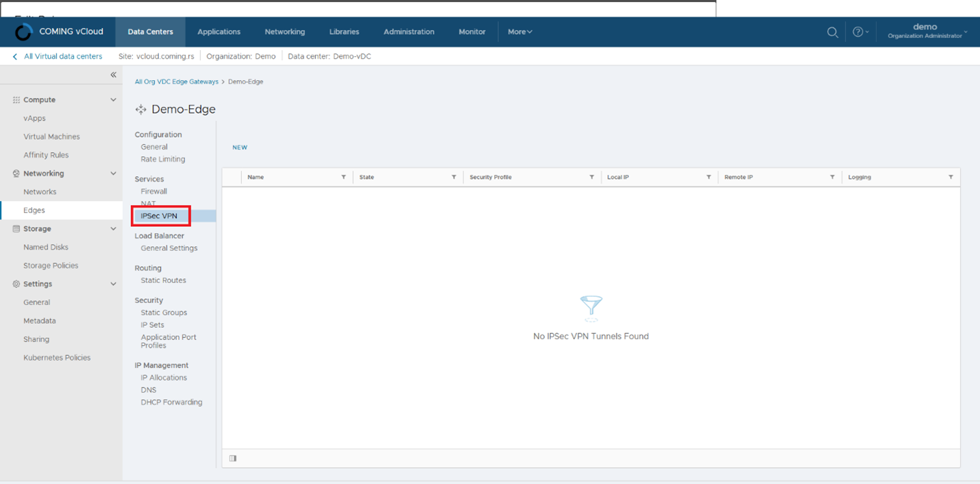Image resolution: width=980 pixels, height=484 pixels.
Task: Collapse the Networking section in sidebar
Action: 113,173
